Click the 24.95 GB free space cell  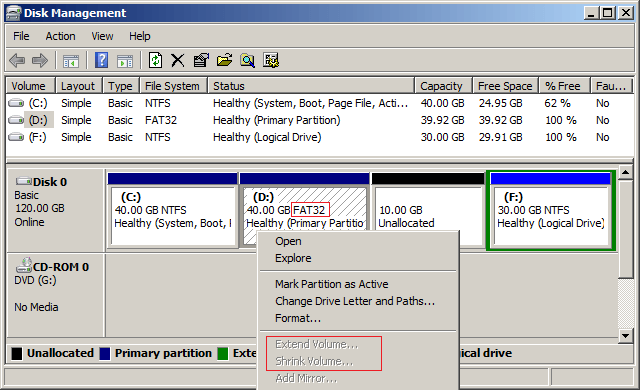pos(500,103)
